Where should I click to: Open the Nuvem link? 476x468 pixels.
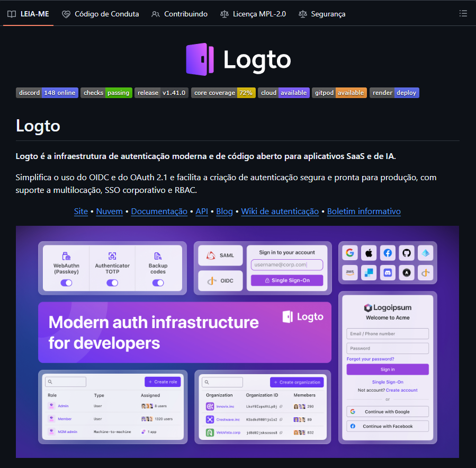tap(109, 211)
